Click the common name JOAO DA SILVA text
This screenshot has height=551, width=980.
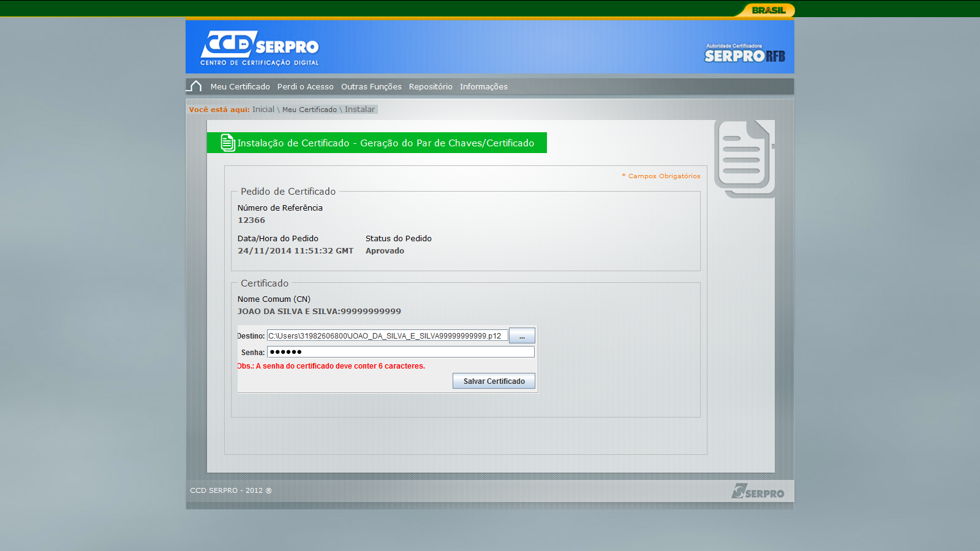pyautogui.click(x=319, y=312)
